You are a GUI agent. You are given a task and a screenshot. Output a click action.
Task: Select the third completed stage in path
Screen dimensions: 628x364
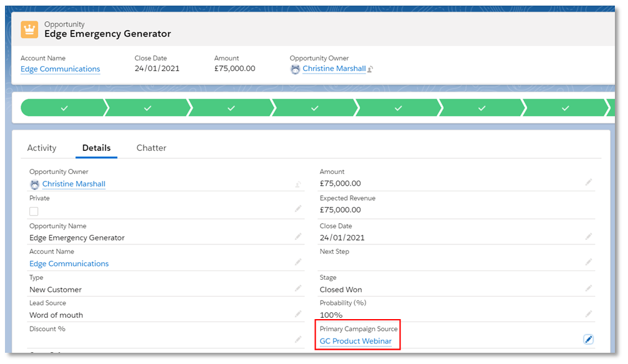[x=231, y=108]
